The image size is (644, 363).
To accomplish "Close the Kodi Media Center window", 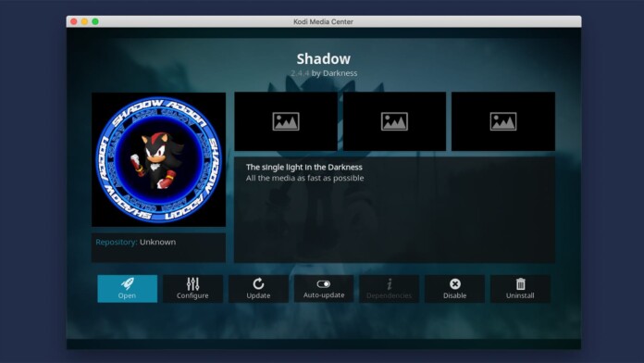I will [74, 21].
